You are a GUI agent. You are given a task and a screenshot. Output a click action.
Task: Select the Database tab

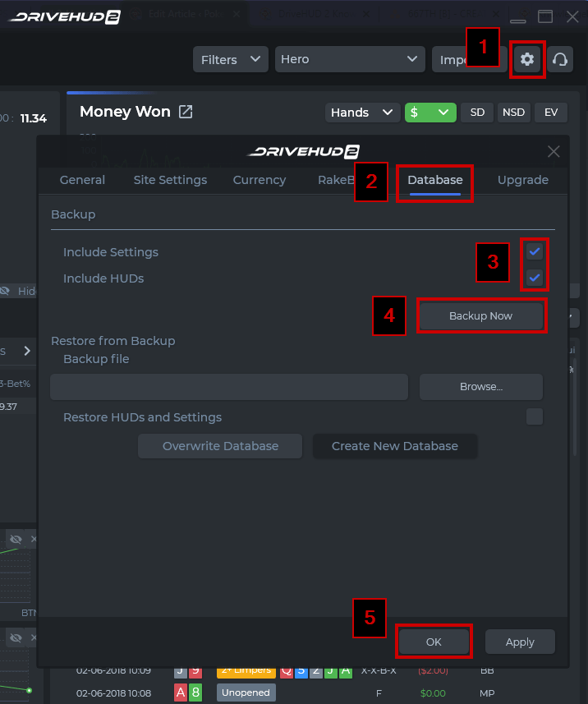point(435,180)
